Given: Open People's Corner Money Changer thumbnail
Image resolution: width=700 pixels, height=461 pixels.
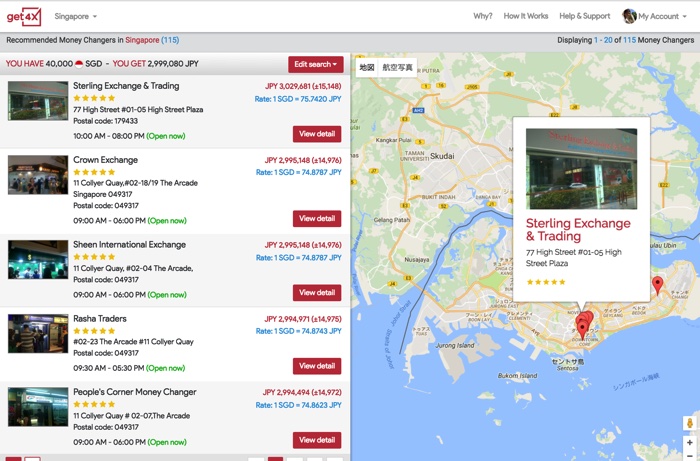Looking at the screenshot, I should tap(38, 407).
